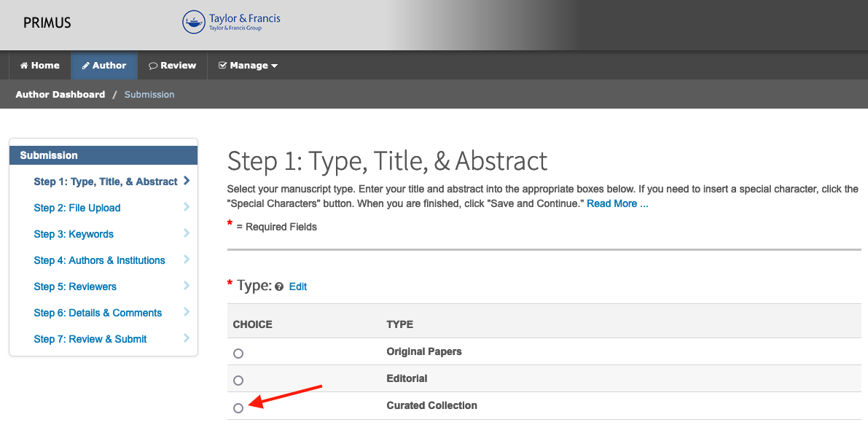Click the arrow next to Step 6: Details & Comments

click(x=187, y=313)
